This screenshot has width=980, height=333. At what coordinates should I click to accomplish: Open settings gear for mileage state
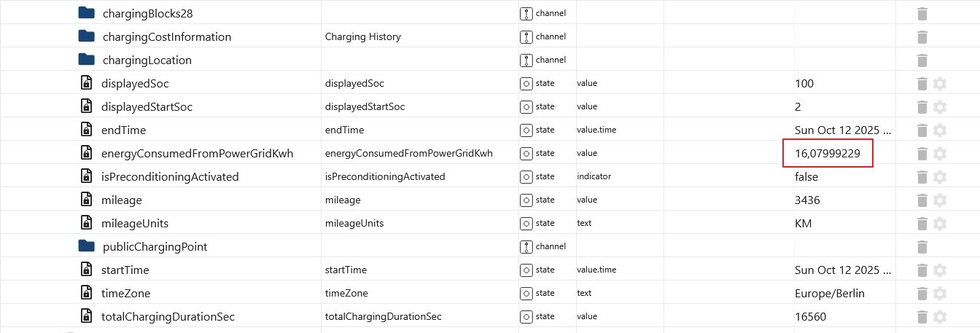point(940,200)
